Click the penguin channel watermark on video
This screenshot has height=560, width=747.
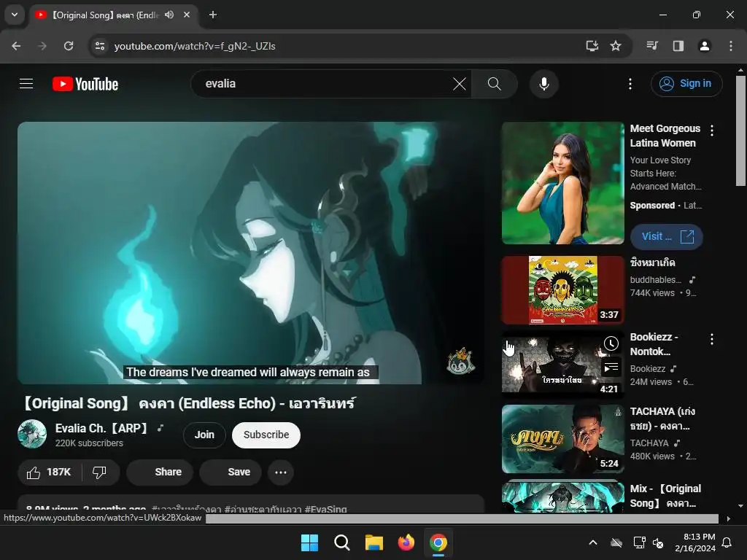pos(461,362)
